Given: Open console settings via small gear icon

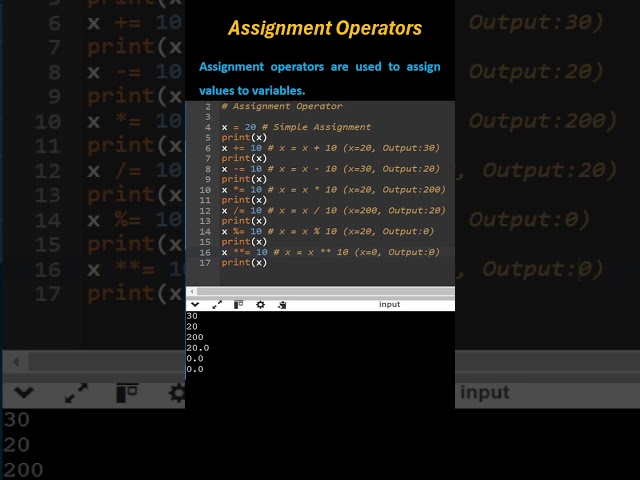Looking at the screenshot, I should click(x=260, y=304).
